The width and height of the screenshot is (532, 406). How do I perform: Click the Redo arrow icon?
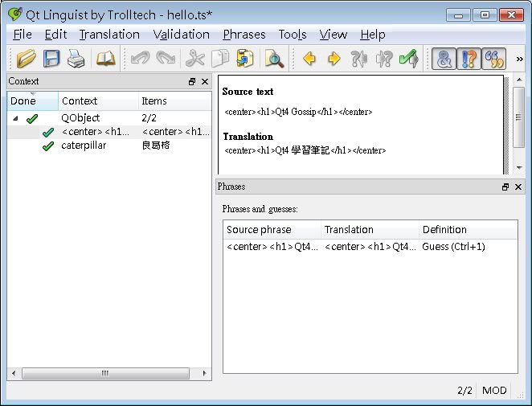click(x=166, y=59)
